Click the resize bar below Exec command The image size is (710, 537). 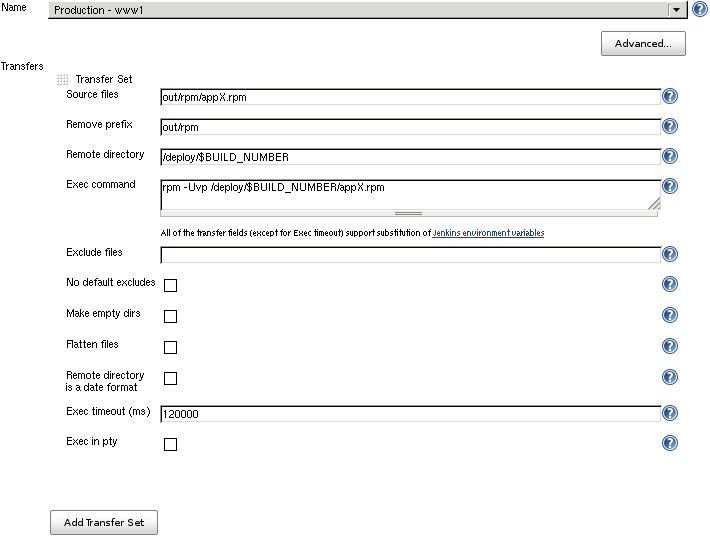pyautogui.click(x=408, y=213)
